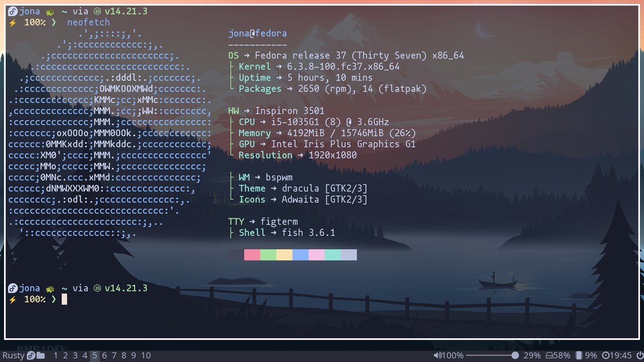This screenshot has height=362, width=644.
Task: Click the Rusty label in the bottom bar
Action: pos(14,355)
